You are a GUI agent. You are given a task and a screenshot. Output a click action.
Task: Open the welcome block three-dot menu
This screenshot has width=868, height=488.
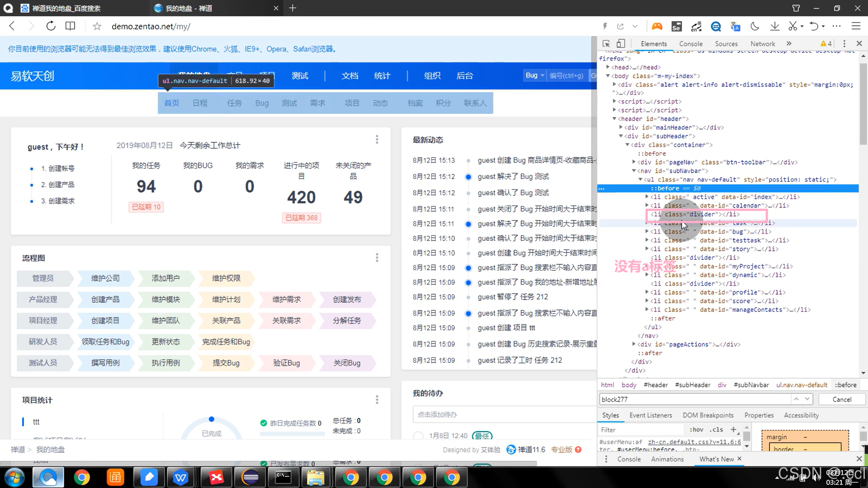point(377,140)
